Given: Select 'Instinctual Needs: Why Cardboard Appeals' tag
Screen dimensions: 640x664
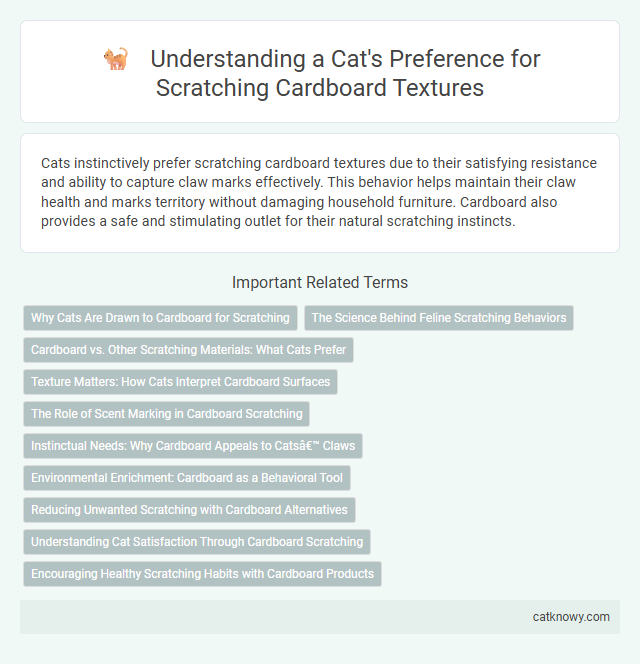Looking at the screenshot, I should click(x=193, y=446).
